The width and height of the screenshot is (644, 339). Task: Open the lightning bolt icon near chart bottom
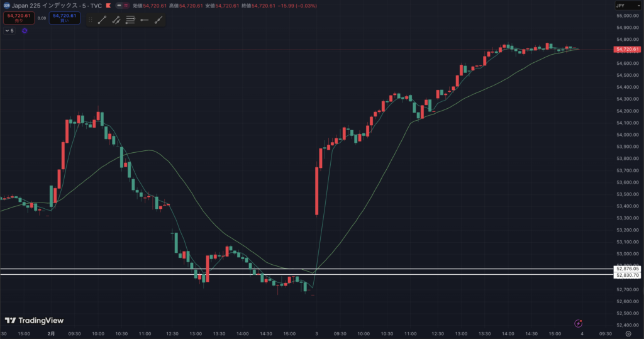(579, 323)
